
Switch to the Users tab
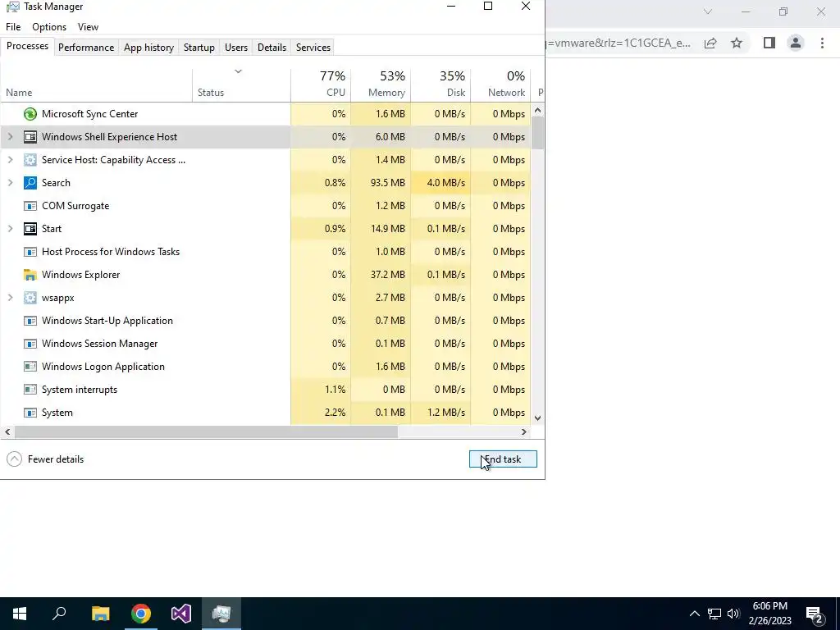click(236, 47)
